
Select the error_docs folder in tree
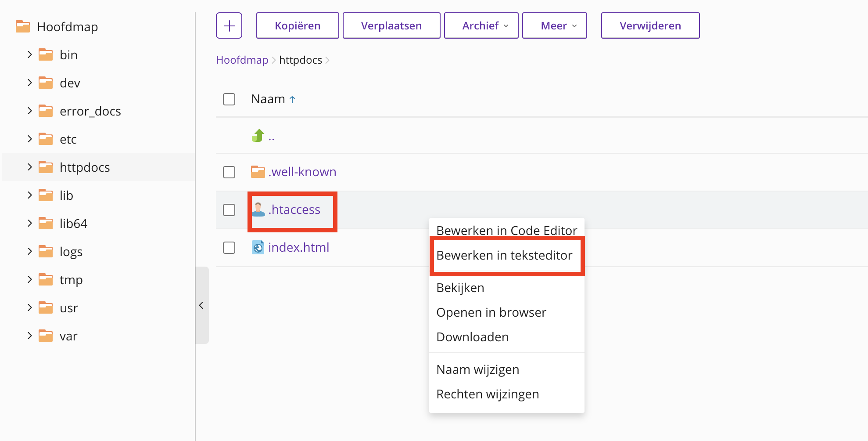[90, 111]
